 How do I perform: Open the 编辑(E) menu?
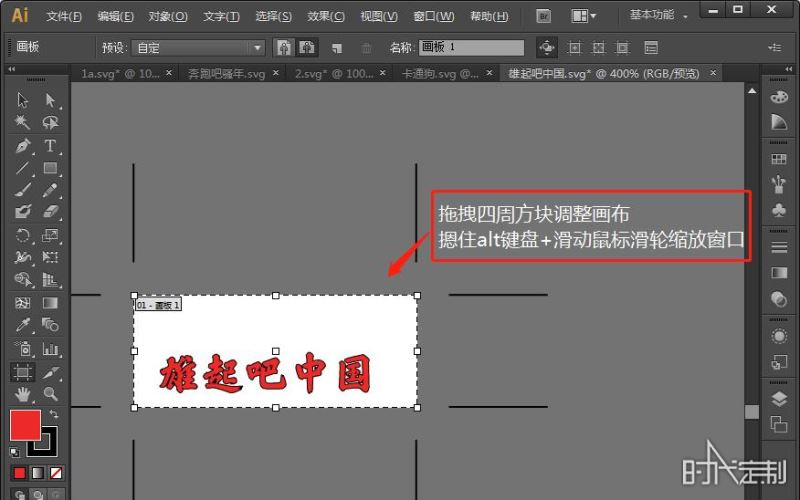[x=115, y=16]
